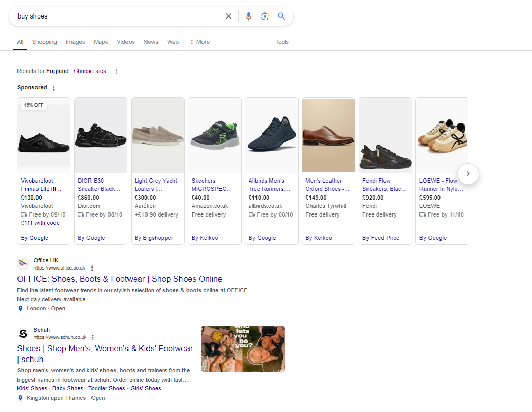
Task: Expand the More search categories menu
Action: coord(200,42)
